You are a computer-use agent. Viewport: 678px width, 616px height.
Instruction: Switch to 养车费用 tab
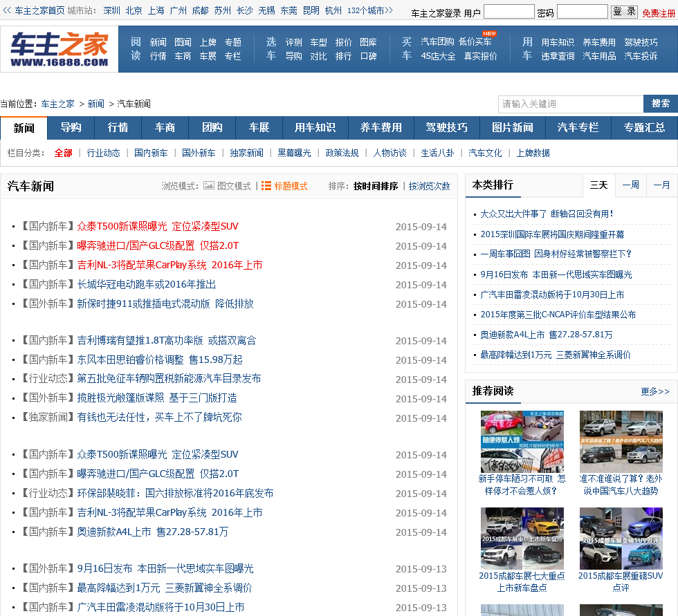(x=381, y=127)
